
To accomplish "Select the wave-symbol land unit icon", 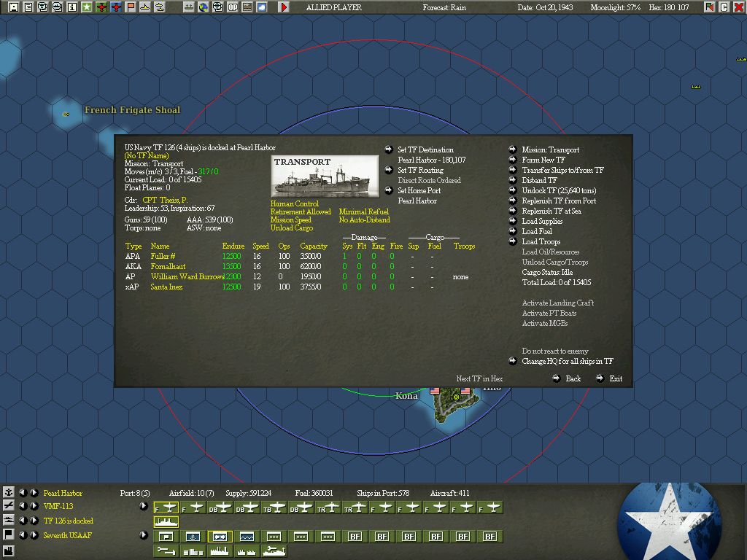I will pos(247,537).
